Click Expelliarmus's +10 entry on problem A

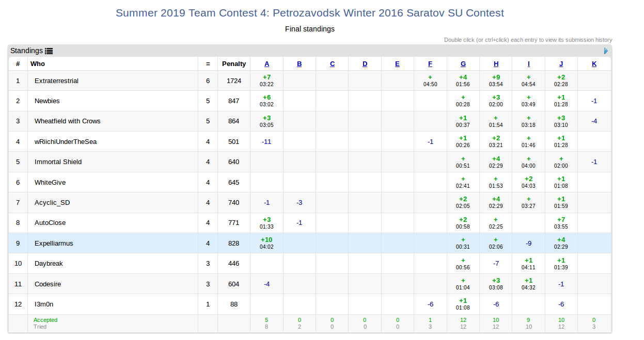tap(267, 243)
